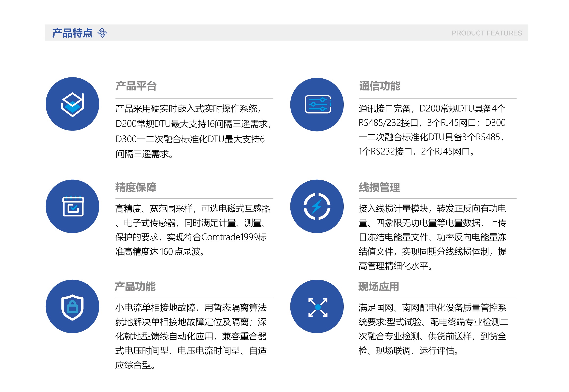Select the 现场应用 heading
The height and width of the screenshot is (392, 569).
point(378,287)
